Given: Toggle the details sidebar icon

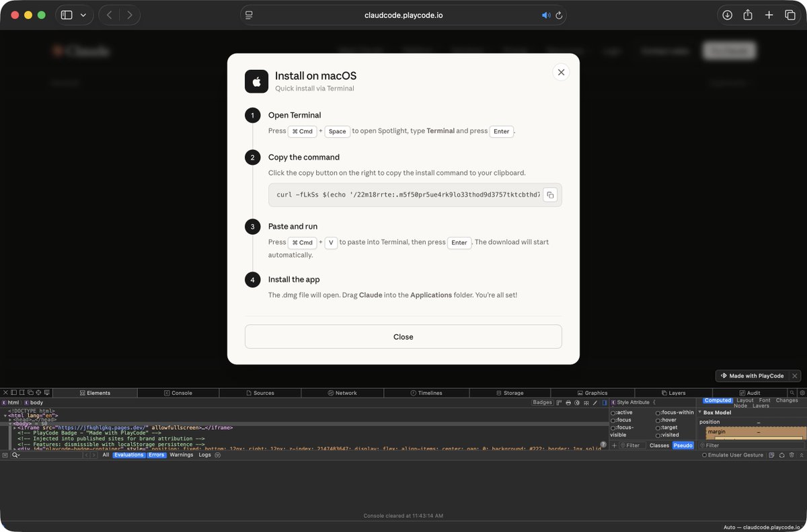Looking at the screenshot, I should 604,403.
